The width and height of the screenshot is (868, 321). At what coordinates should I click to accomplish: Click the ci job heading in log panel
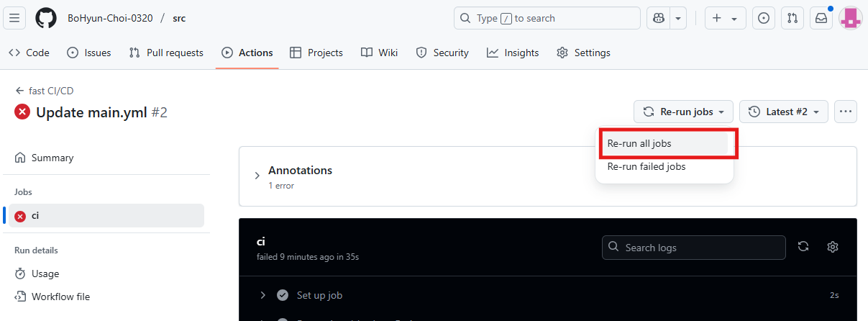coord(261,242)
